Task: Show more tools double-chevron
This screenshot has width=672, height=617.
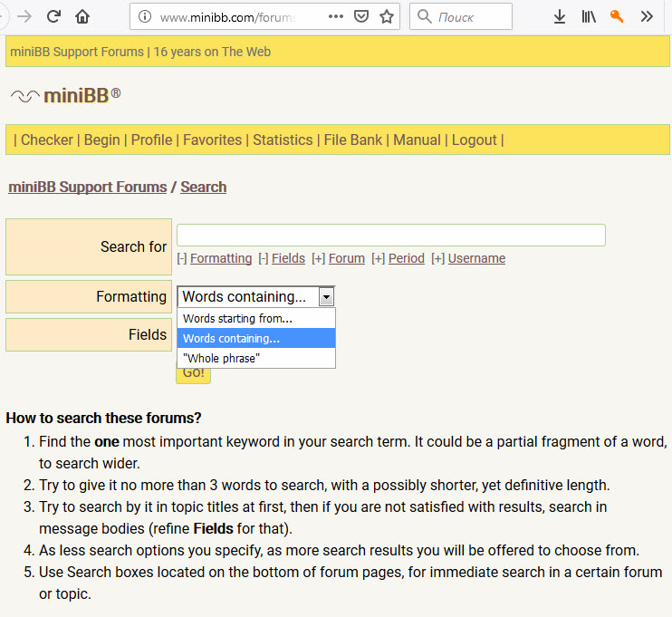Action: [x=647, y=16]
